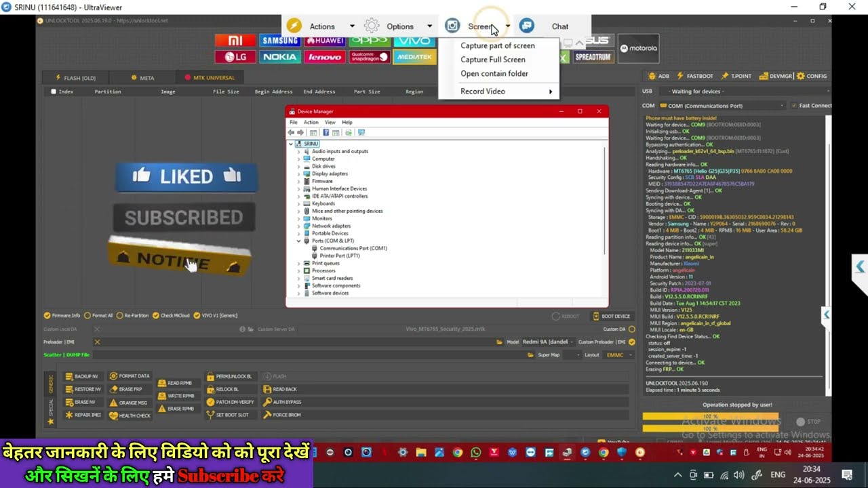
Task: Open the UltraViewer Actions dropdown arrow
Action: coord(352,26)
